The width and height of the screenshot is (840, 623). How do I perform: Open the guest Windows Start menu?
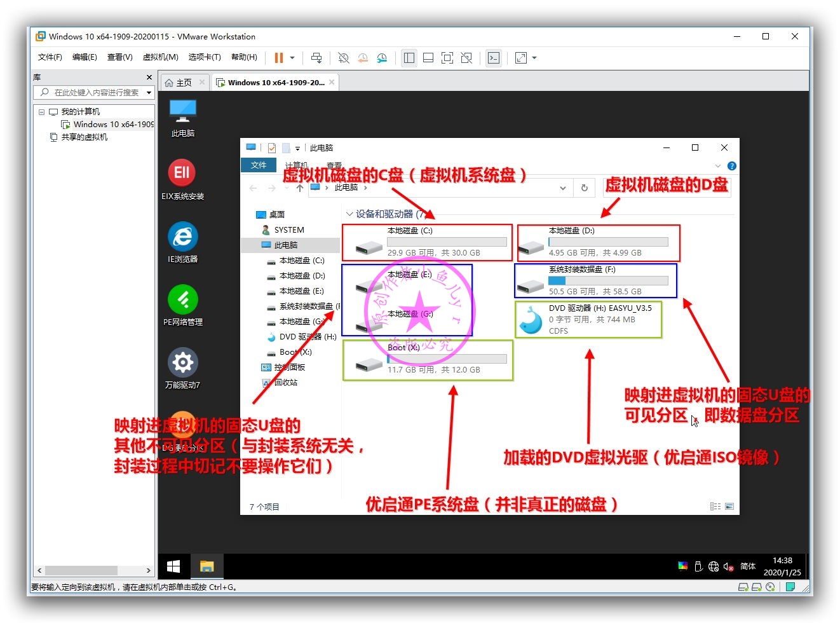pos(173,566)
